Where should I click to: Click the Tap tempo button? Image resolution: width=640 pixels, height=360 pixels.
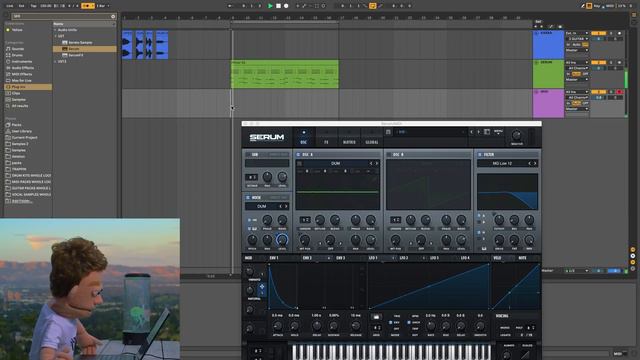coord(33,6)
